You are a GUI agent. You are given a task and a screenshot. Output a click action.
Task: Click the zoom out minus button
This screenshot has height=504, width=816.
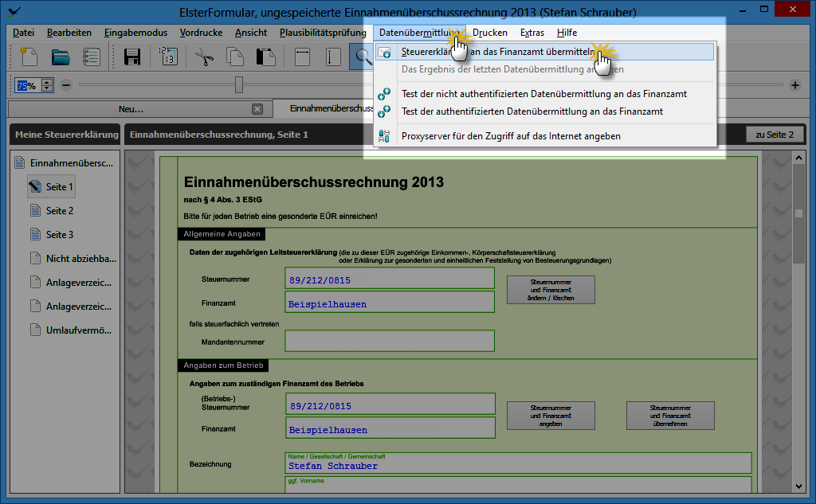[66, 84]
